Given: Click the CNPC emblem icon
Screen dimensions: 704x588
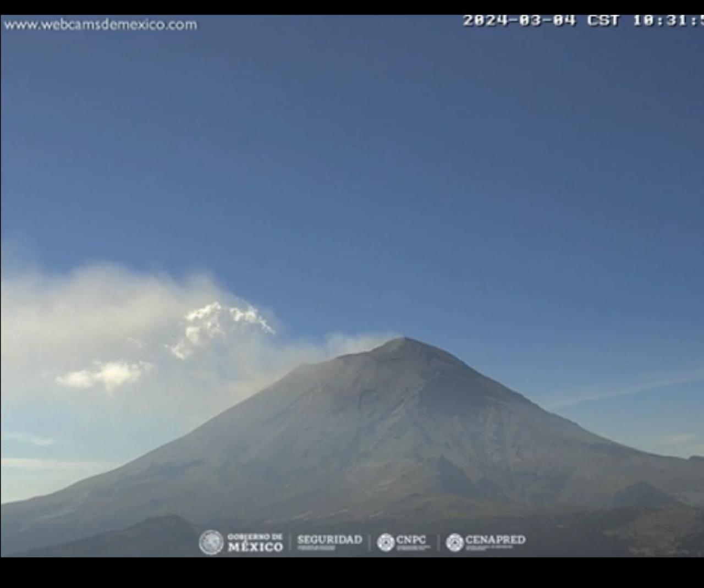Looking at the screenshot, I should click(x=386, y=542).
